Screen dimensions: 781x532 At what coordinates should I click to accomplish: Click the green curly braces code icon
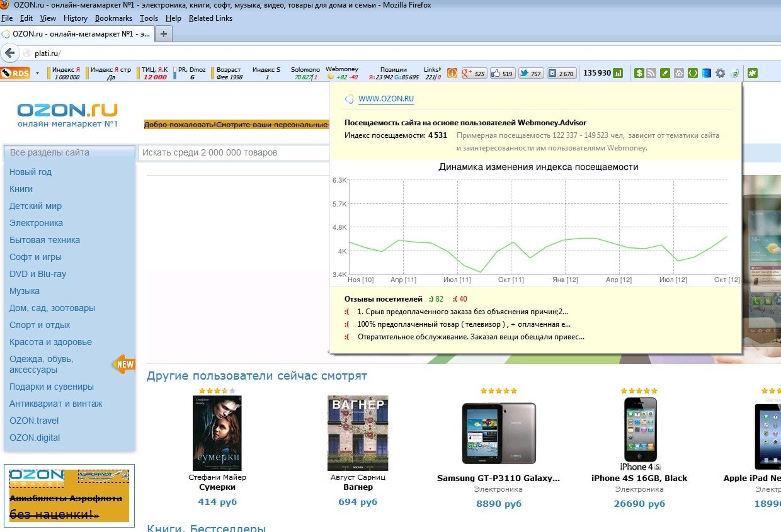693,73
